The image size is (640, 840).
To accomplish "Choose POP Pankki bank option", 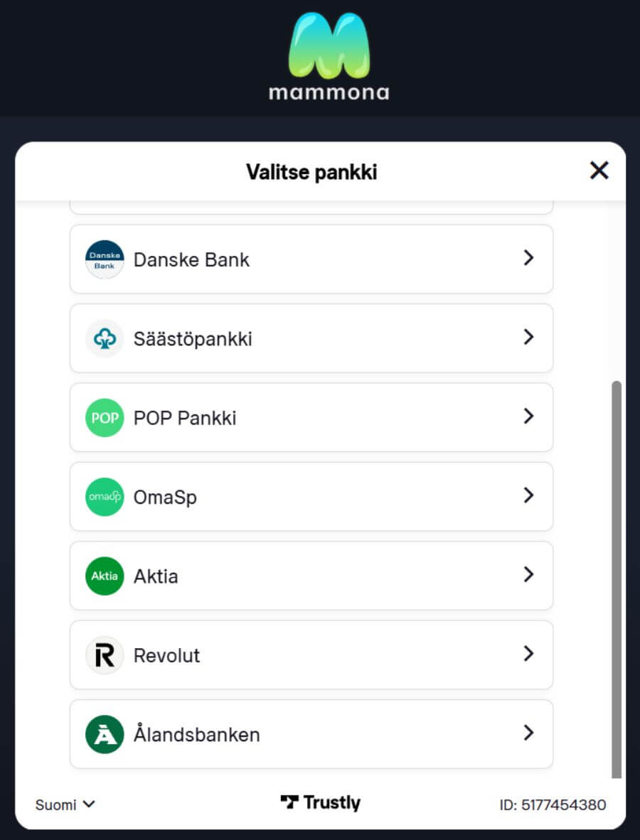I will coord(311,418).
